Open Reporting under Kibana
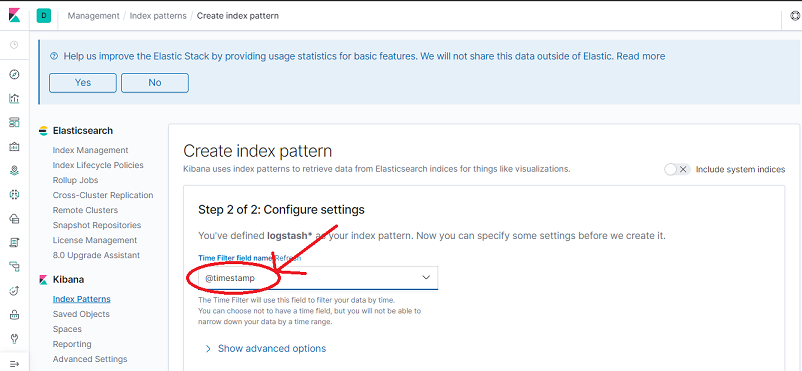802x371 pixels. pos(72,344)
